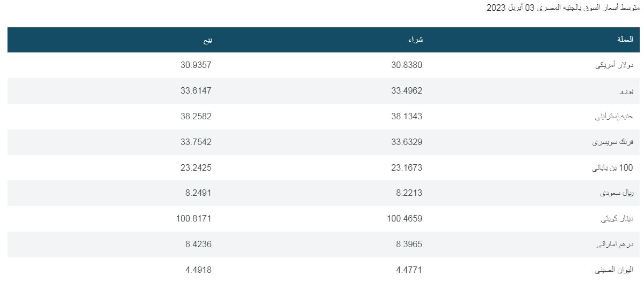The width and height of the screenshot is (644, 298).
Task: Select the دولار أمريكى currency name cell
Action: (614, 65)
